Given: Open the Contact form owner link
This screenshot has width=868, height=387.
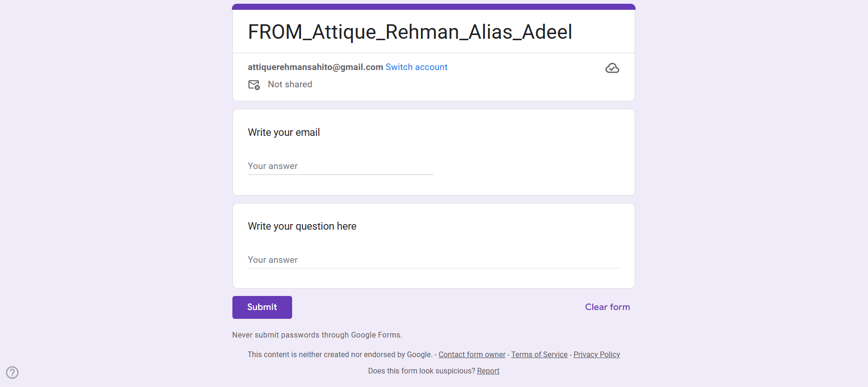Looking at the screenshot, I should 472,355.
